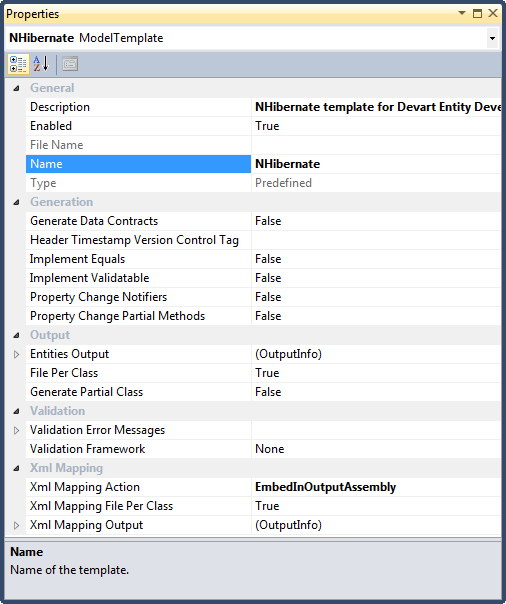This screenshot has height=604, width=506.
Task: Switch to Categorized view icon
Action: pyautogui.click(x=18, y=64)
